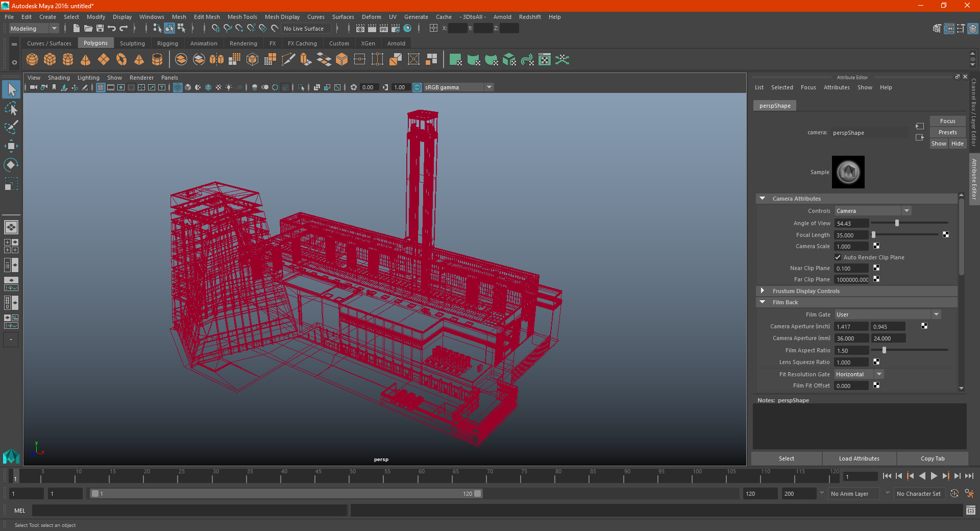Screen dimensions: 980x531
Task: Activate the Rotate tool in toolbox
Action: [x=11, y=165]
